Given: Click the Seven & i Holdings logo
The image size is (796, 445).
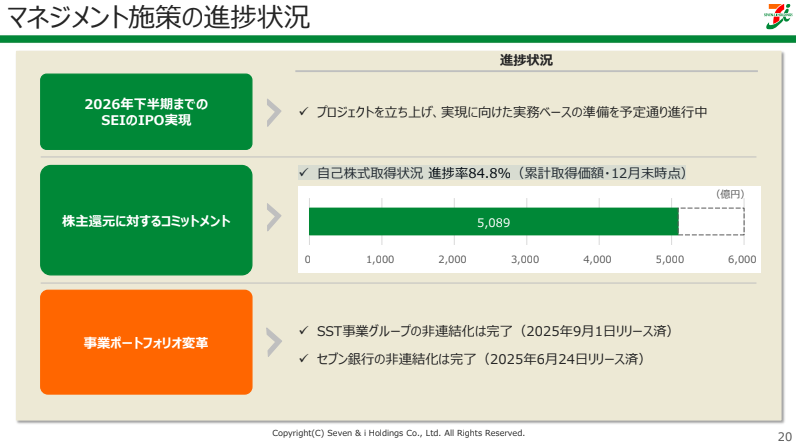Looking at the screenshot, I should click(768, 17).
